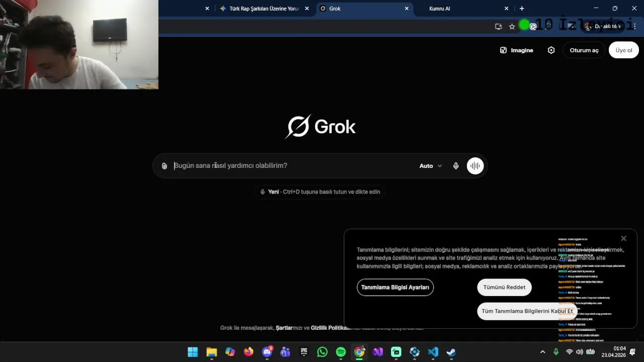Viewport: 644px width, 362px height.
Task: Open the Windows notification bell
Action: pyautogui.click(x=633, y=352)
